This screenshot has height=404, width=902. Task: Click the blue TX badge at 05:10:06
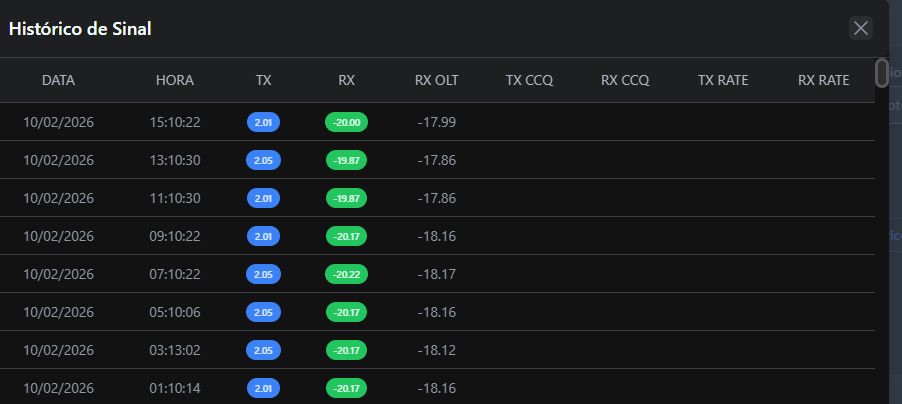263,312
